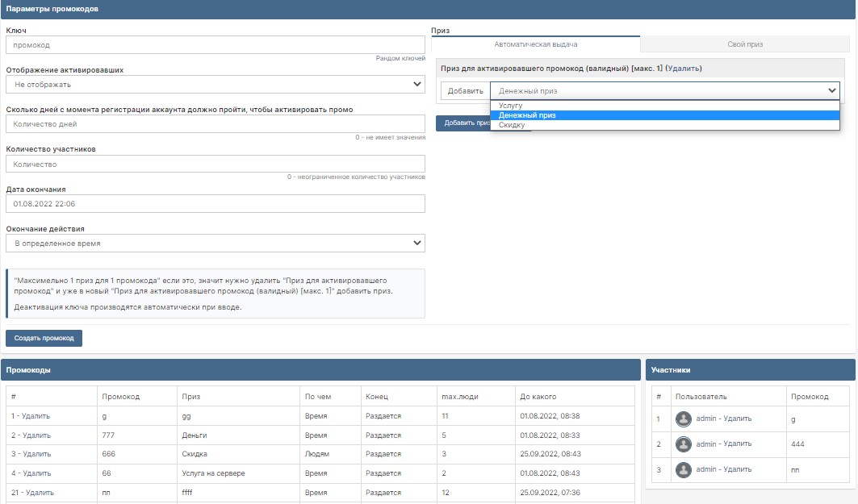Click "(Удалить)" link in the prize header
858x504 pixels.
click(x=683, y=69)
